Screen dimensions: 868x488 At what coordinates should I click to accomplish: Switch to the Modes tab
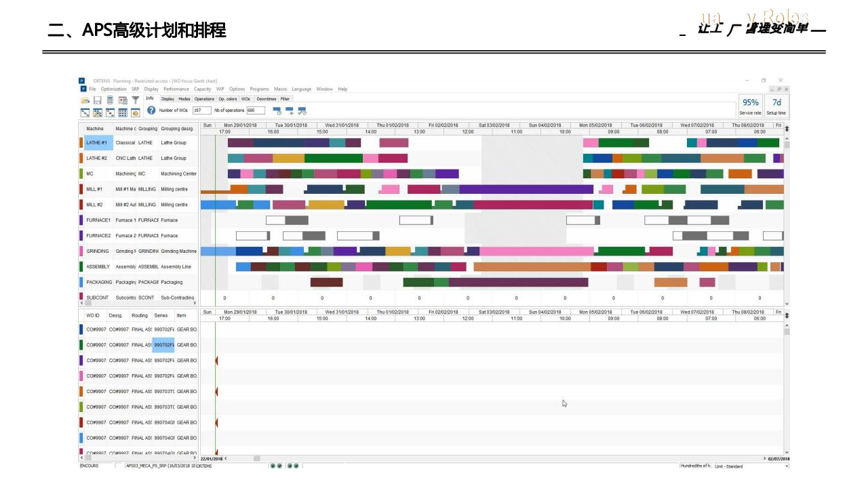184,99
